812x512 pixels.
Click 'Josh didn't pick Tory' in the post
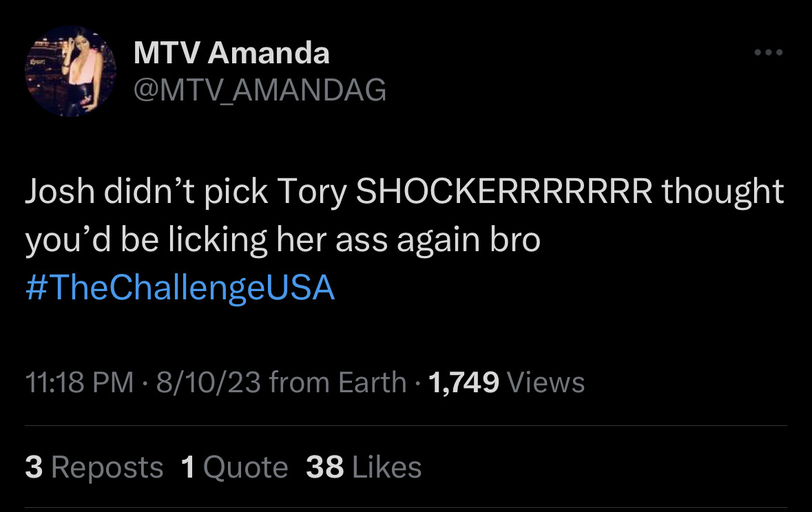(186, 192)
